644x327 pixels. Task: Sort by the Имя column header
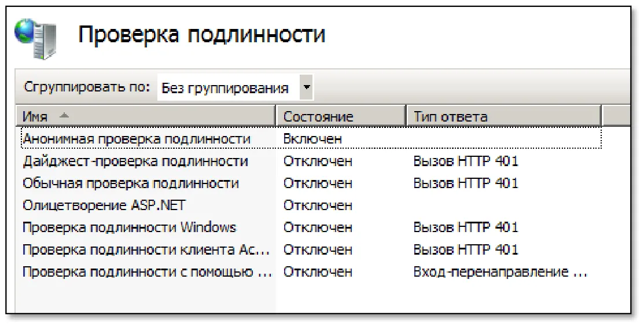pos(146,116)
